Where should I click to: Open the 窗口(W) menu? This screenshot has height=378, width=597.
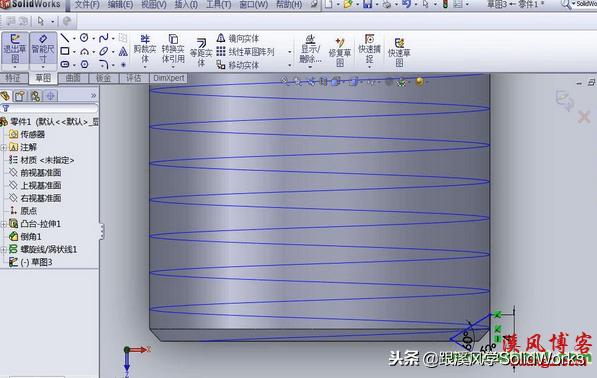(x=254, y=5)
